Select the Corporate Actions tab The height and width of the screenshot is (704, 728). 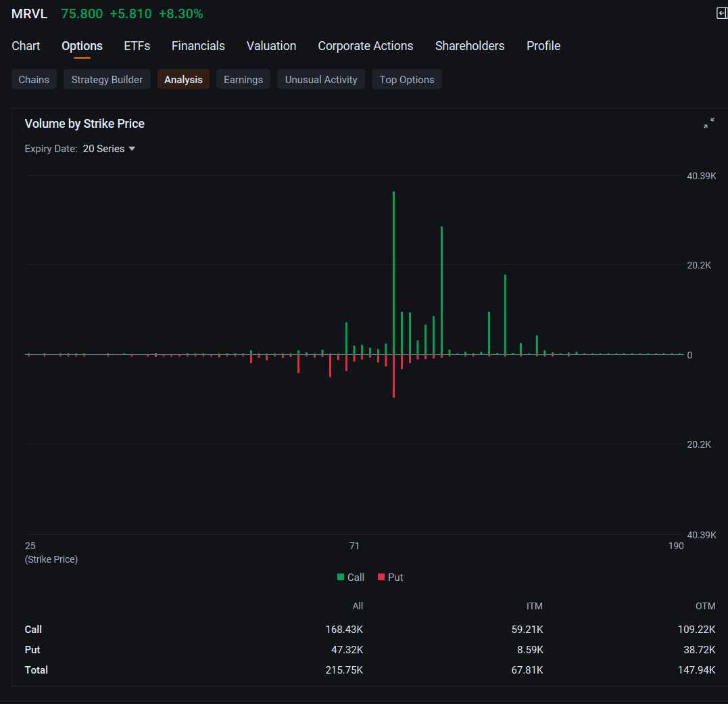tap(366, 46)
